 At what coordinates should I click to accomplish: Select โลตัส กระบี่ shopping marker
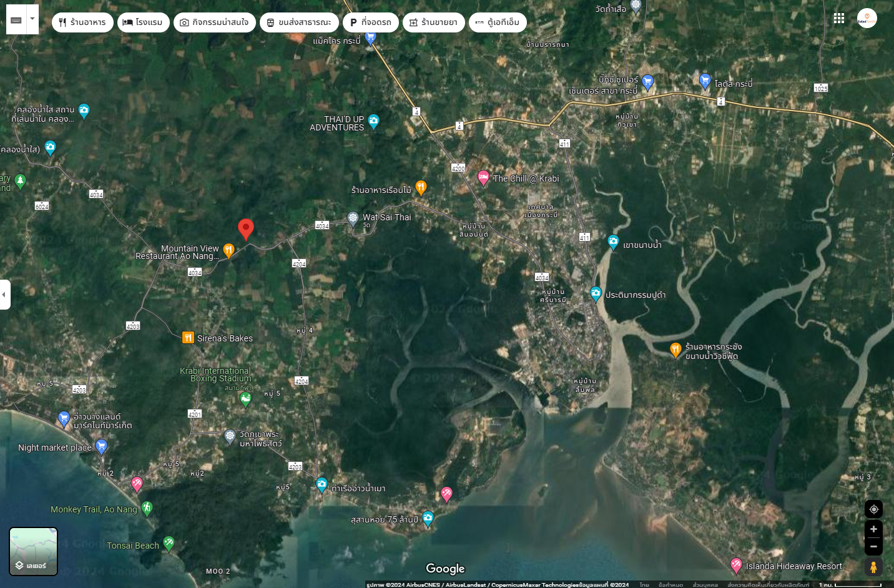(705, 81)
